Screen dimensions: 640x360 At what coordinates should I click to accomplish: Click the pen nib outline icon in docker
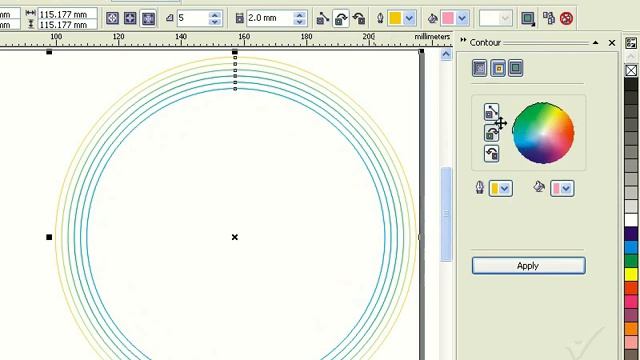coord(480,187)
